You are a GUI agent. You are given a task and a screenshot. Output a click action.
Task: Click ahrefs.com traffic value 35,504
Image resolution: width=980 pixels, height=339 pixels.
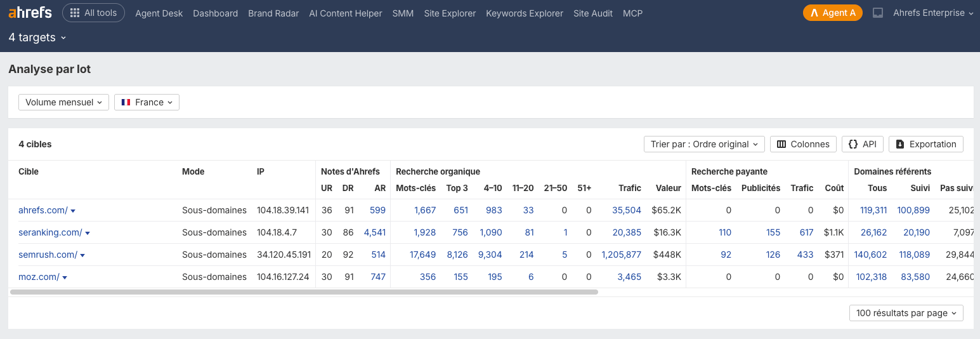[x=627, y=210]
